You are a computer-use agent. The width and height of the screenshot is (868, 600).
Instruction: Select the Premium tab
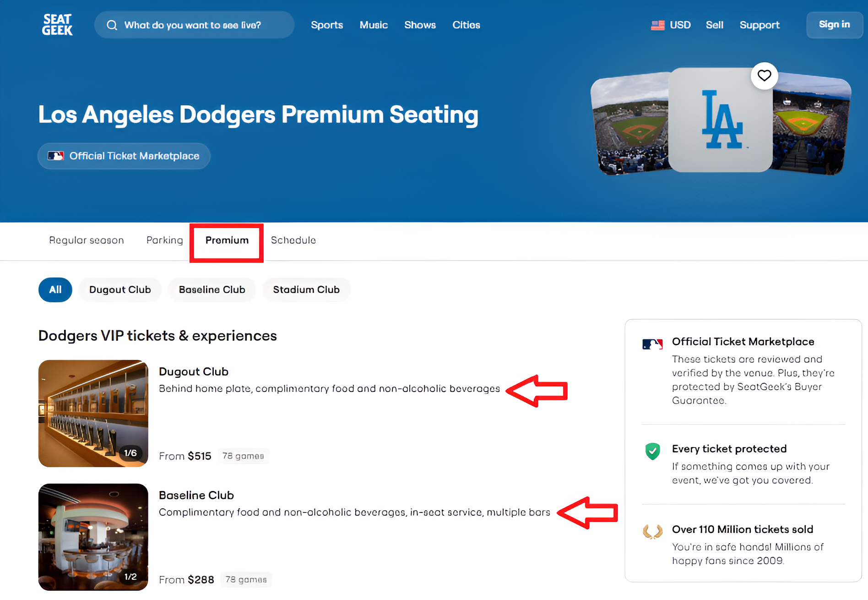227,240
